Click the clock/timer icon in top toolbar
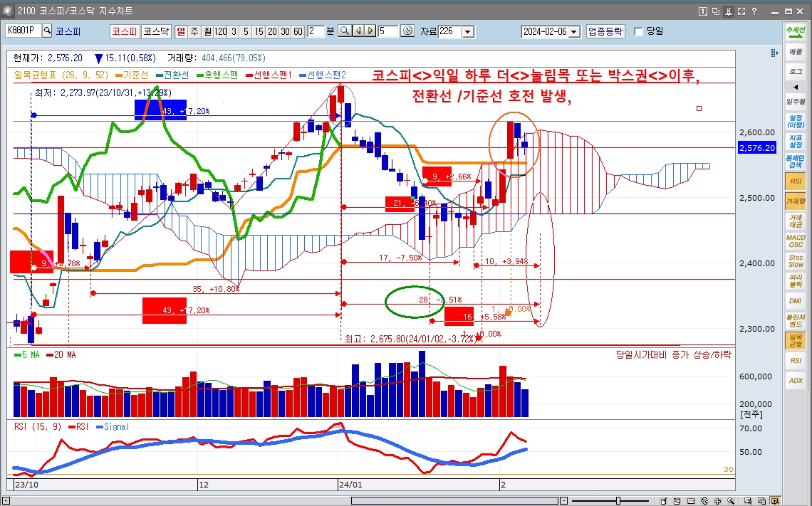 tap(407, 31)
